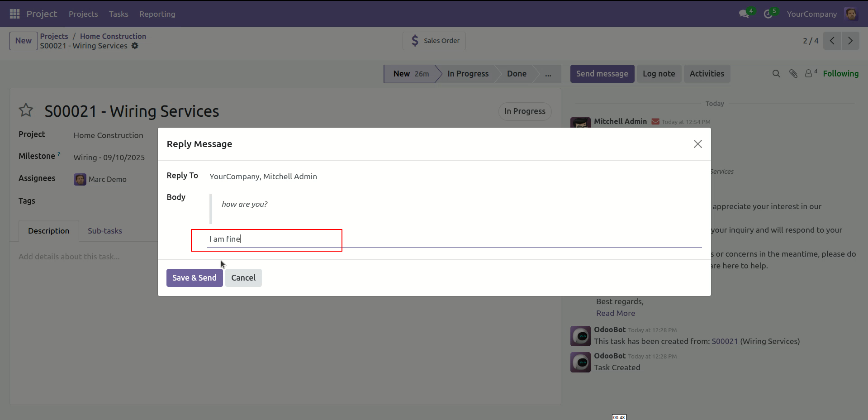Open the S00021 sales order link

725,341
